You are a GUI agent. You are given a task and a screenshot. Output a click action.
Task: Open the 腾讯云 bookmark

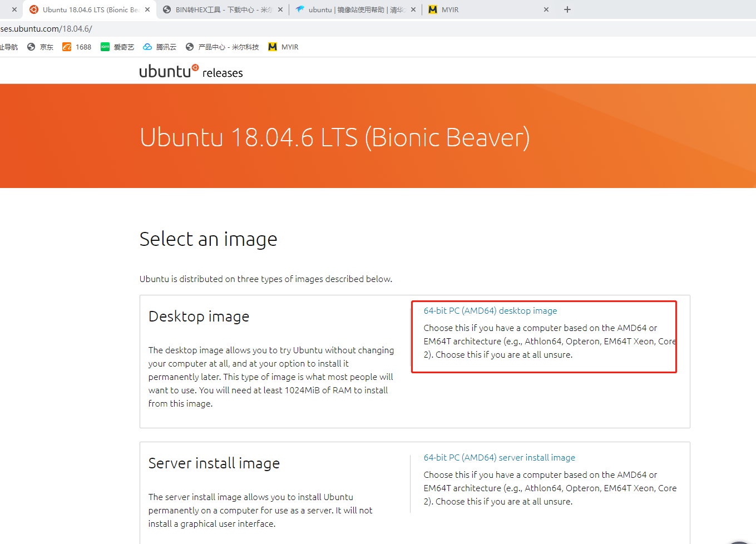pyautogui.click(x=160, y=47)
